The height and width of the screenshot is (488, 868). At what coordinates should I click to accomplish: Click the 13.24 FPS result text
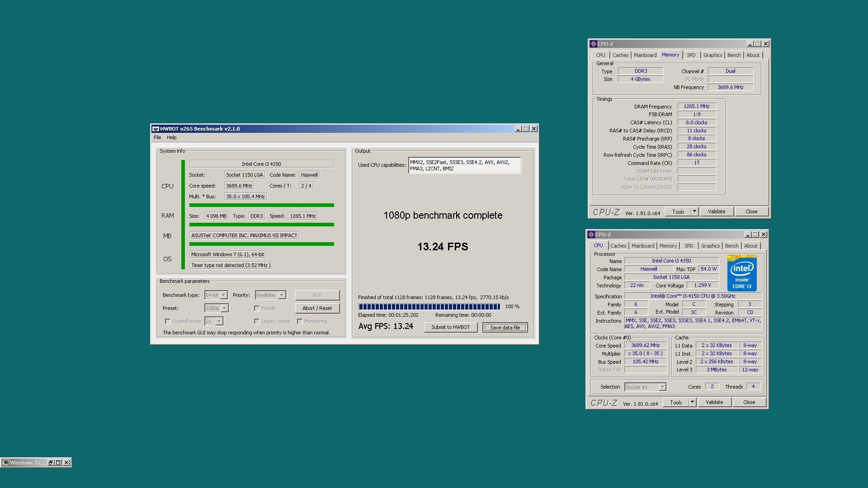[x=443, y=247]
